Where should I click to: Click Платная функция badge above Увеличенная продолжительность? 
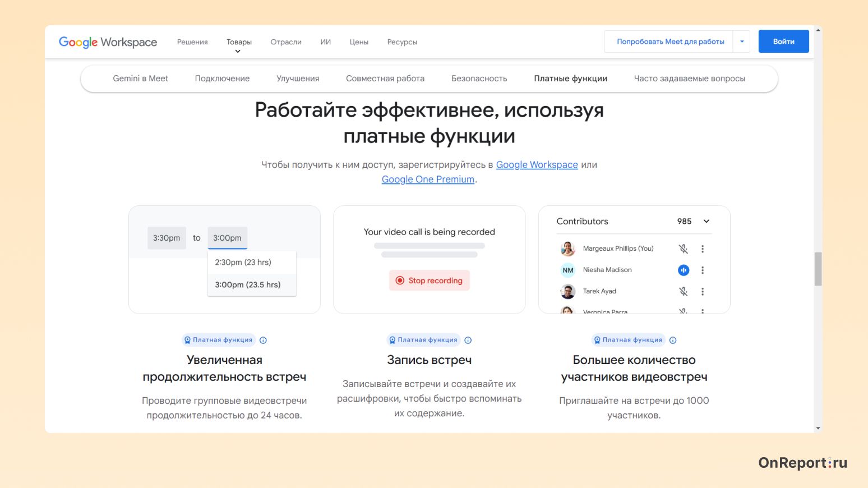click(219, 340)
